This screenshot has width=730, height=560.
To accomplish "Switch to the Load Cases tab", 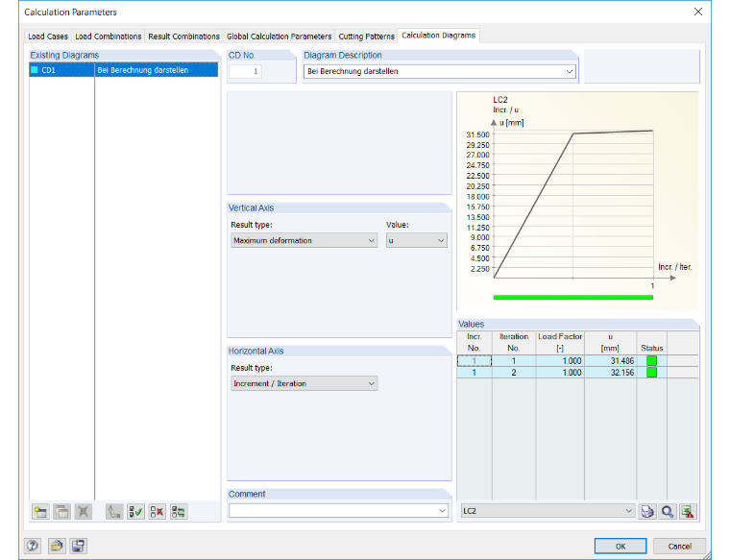I will (48, 37).
